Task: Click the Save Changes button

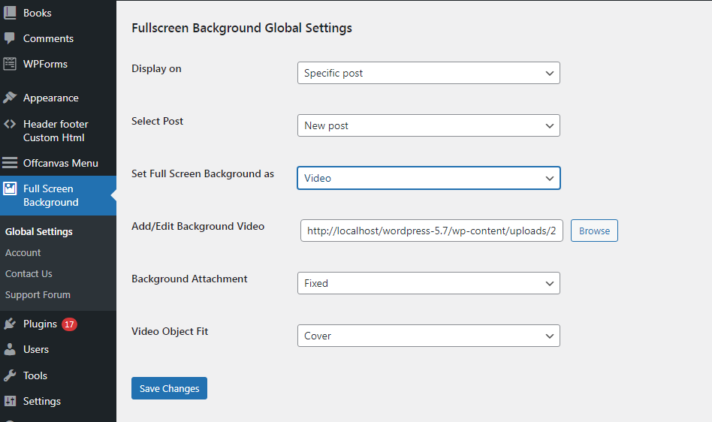Action: (x=169, y=388)
